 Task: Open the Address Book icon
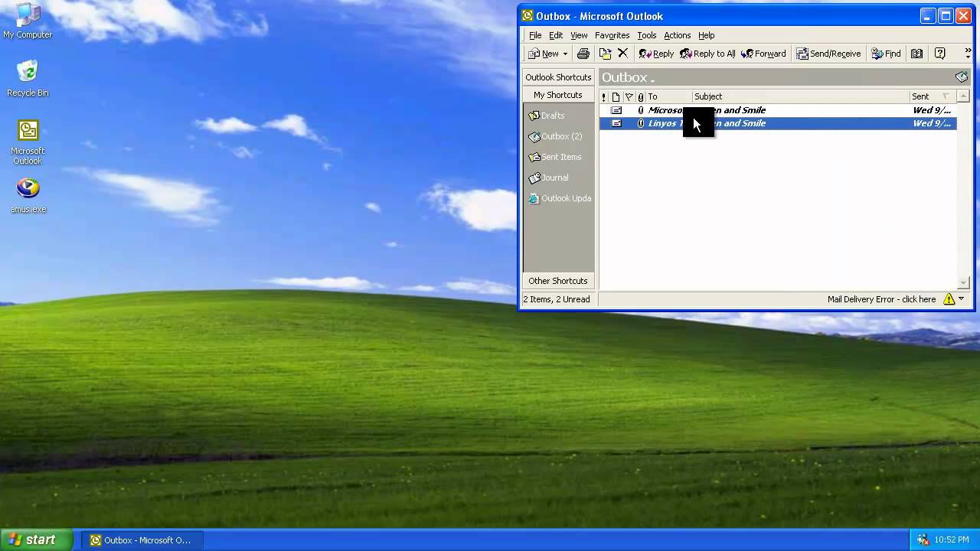click(916, 54)
